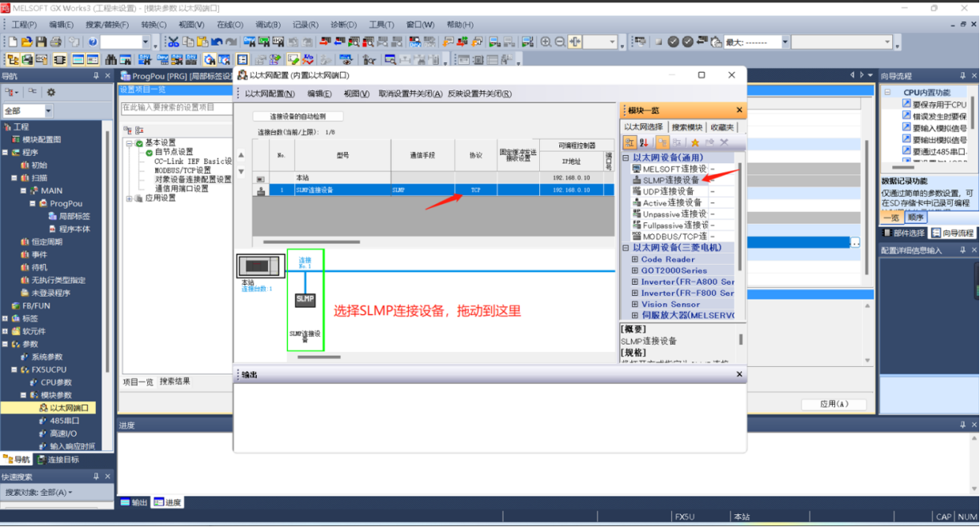This screenshot has height=527, width=980.
Task: Zoom in with the magnifier plus icon
Action: (x=546, y=42)
